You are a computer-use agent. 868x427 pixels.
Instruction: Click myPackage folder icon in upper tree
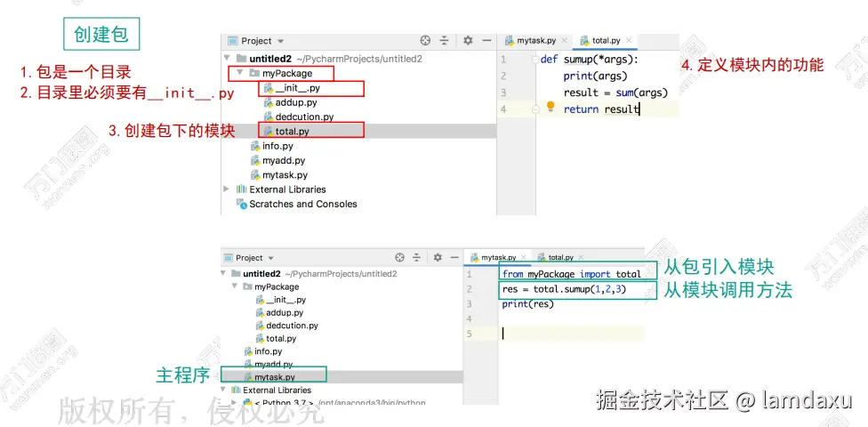[x=254, y=73]
